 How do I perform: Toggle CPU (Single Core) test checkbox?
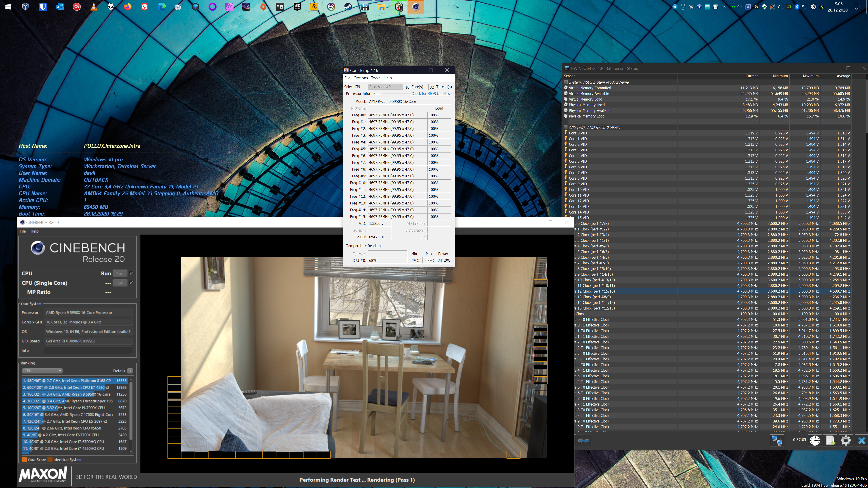(x=131, y=283)
